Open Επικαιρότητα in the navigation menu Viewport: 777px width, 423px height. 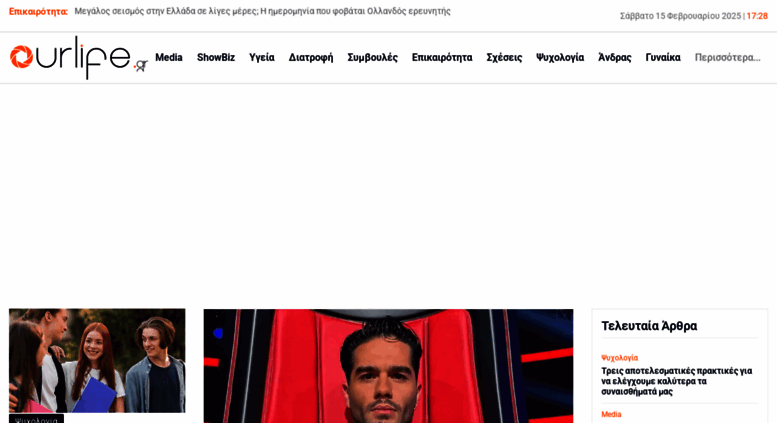(x=442, y=57)
